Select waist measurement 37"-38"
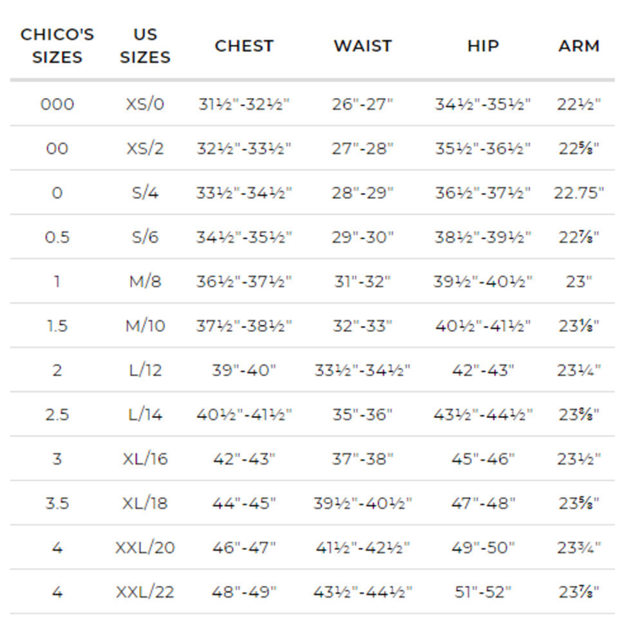Screen dimensions: 644x644 [x=363, y=459]
